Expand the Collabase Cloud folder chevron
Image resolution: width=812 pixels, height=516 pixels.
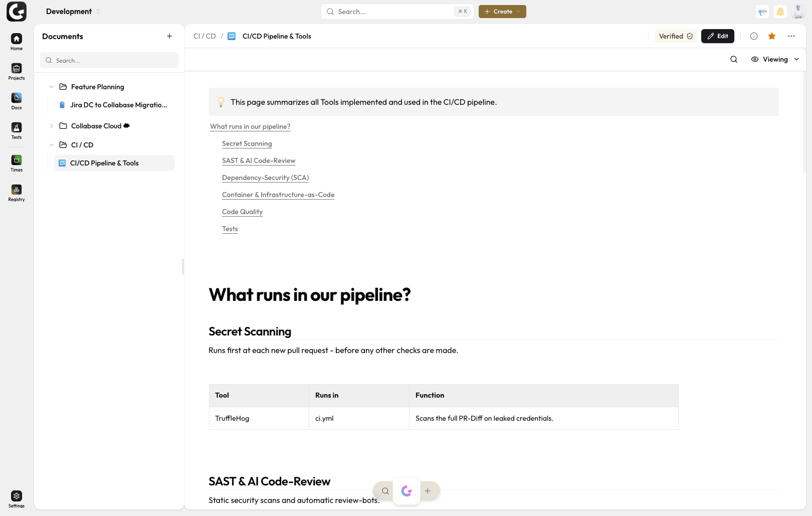pyautogui.click(x=52, y=126)
